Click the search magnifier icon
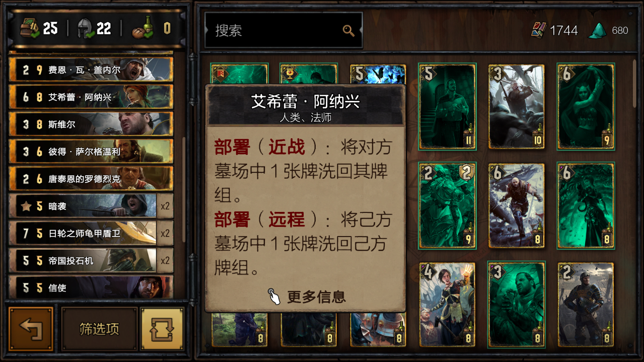The height and width of the screenshot is (362, 644). [x=349, y=31]
